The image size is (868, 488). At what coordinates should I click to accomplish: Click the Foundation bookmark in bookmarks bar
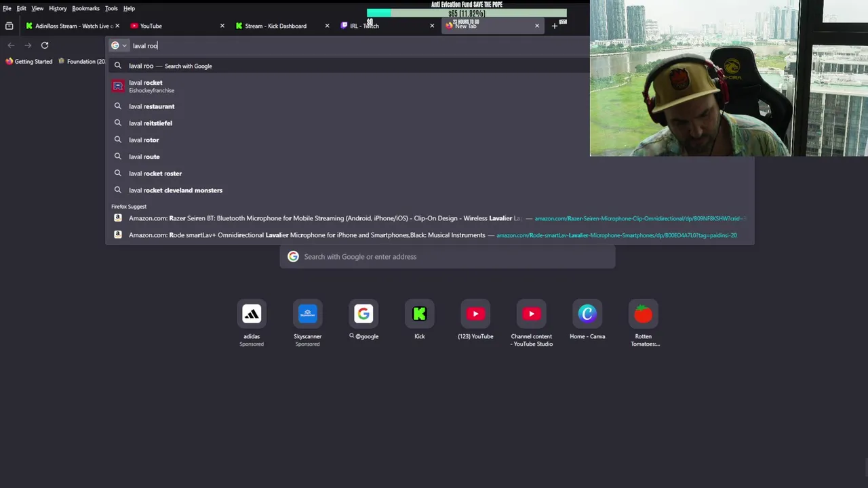click(x=81, y=61)
